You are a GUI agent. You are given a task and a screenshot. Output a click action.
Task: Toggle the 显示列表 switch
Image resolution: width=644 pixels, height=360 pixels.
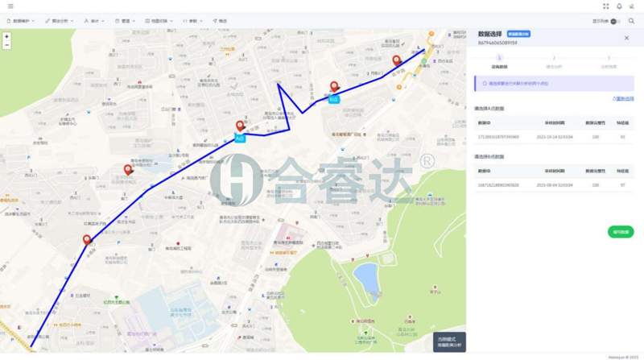coord(615,22)
